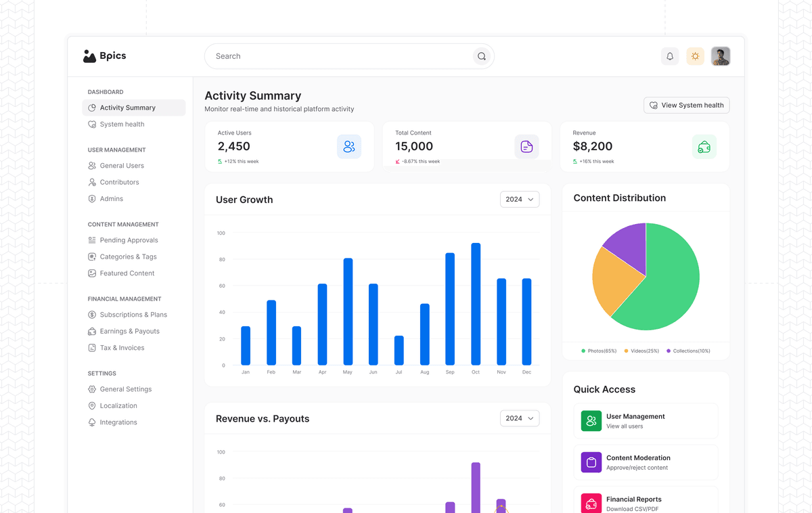Go to Contributors page

(134, 182)
